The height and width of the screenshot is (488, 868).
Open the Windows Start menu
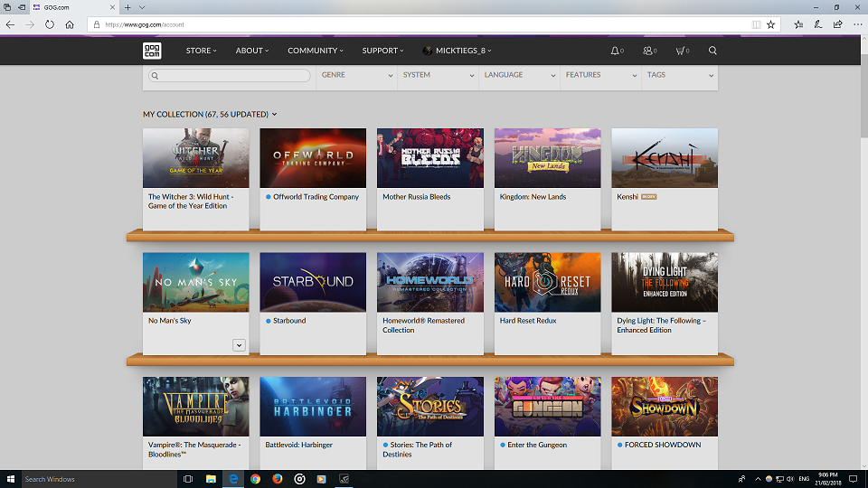tap(11, 479)
